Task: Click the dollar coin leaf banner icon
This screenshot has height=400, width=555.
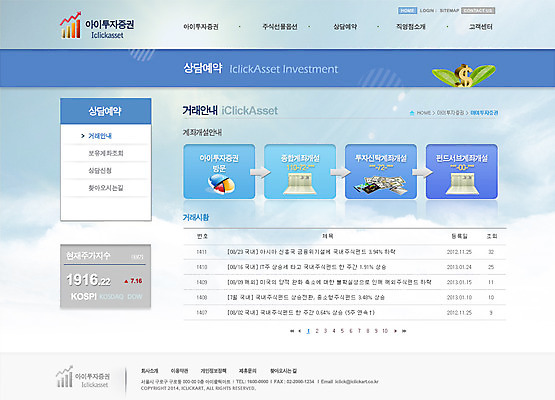Action: pos(464,75)
